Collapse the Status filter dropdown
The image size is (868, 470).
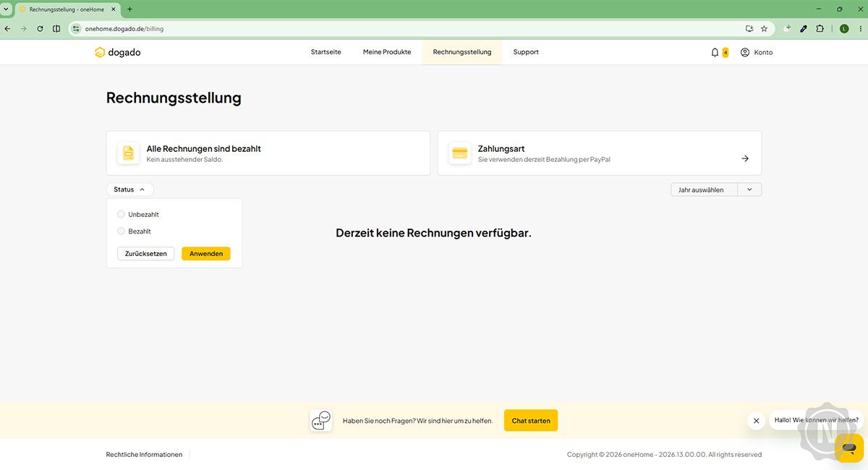point(129,189)
